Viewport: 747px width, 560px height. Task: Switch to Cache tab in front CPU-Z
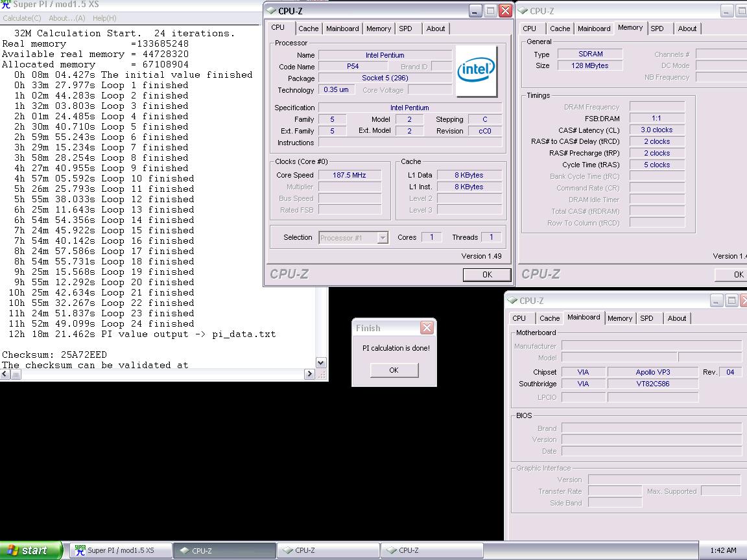(x=308, y=29)
